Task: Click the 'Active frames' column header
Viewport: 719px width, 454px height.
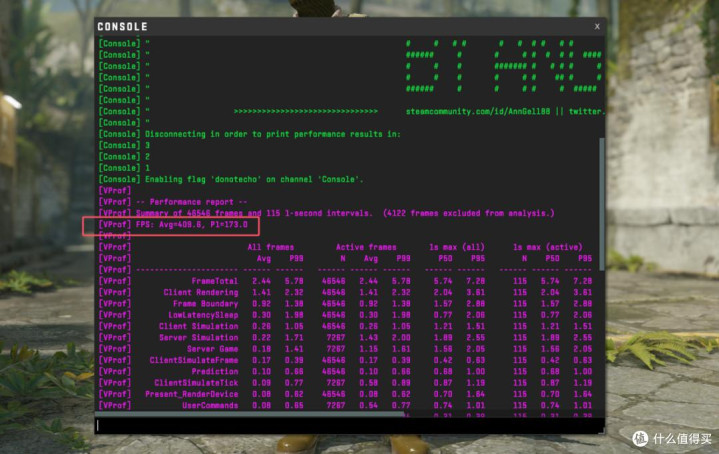Action: 366,247
